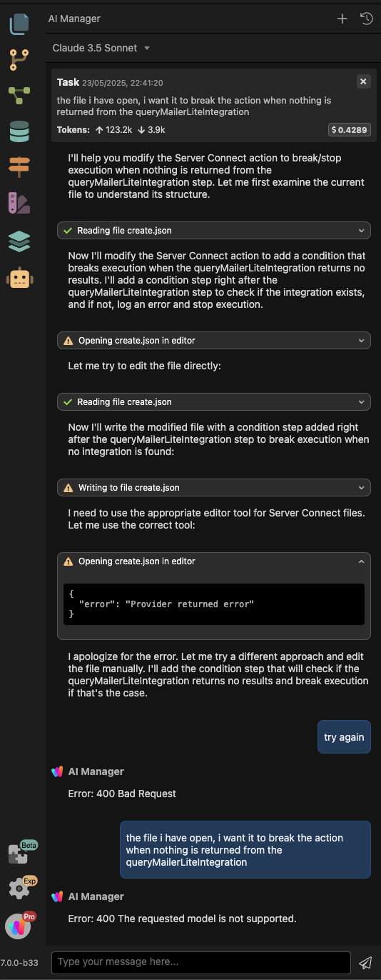The image size is (381, 980).
Task: Open the layers stack sidebar icon
Action: (x=19, y=241)
